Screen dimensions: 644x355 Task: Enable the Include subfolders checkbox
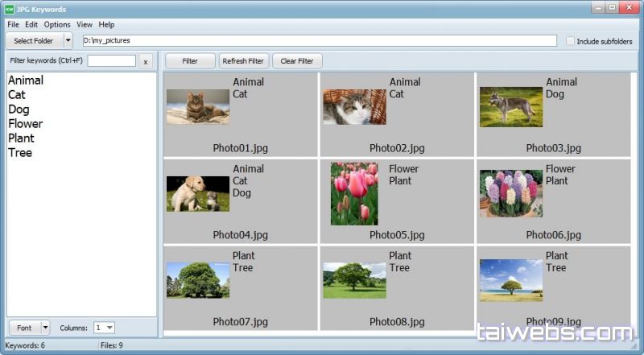570,41
